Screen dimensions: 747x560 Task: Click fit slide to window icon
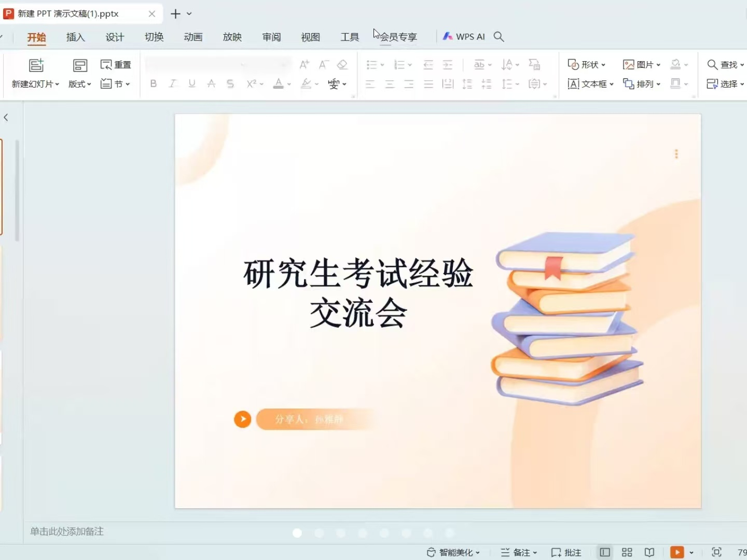click(x=716, y=552)
